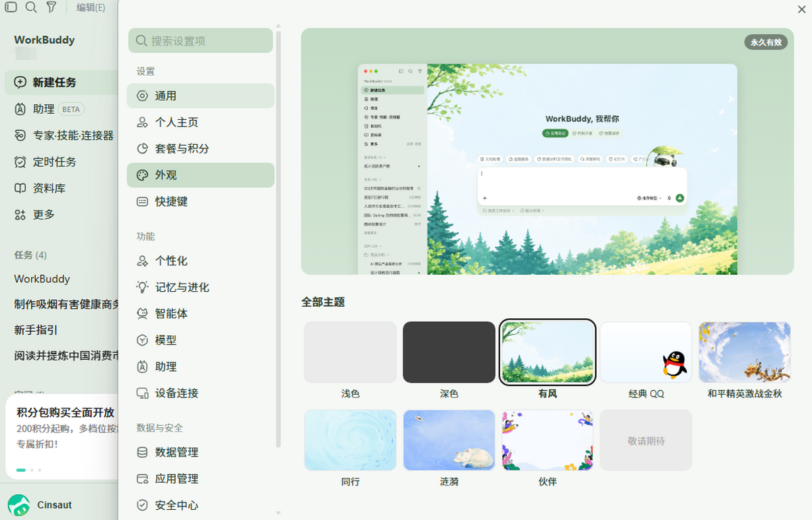Open 套餐与积分 settings
812x520 pixels.
click(x=201, y=149)
